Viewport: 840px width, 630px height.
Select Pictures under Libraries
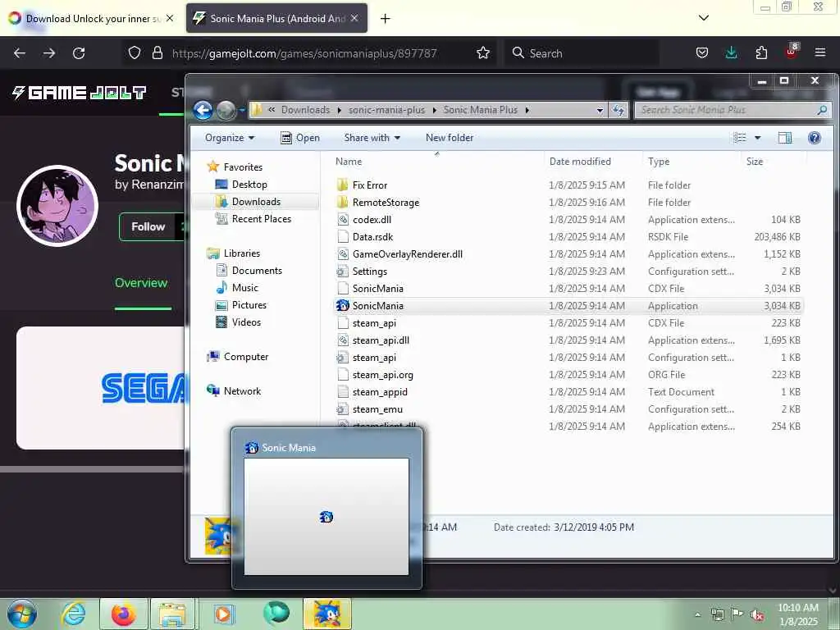(249, 305)
